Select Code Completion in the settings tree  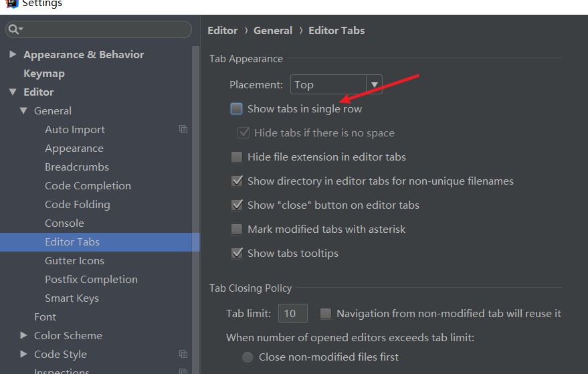tap(88, 185)
